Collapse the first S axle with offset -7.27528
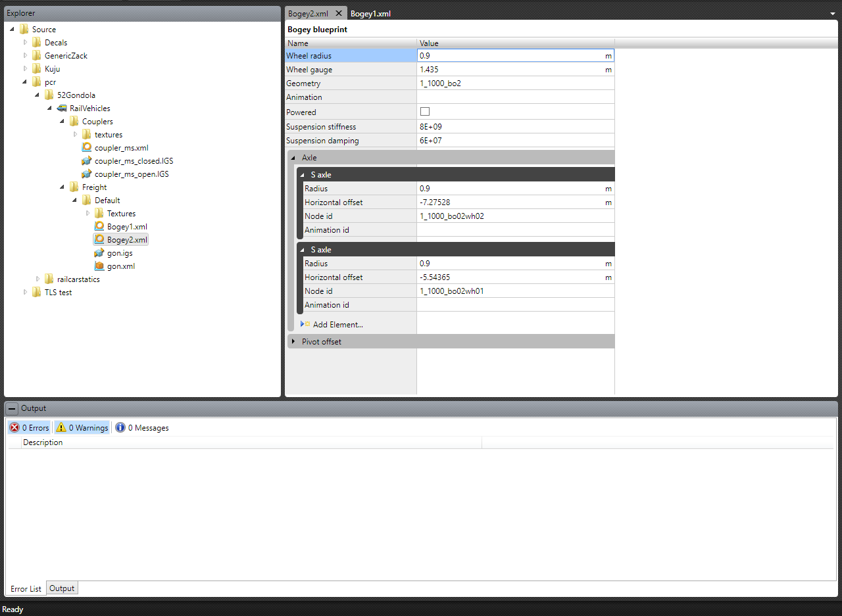This screenshot has width=842, height=616. coord(303,175)
